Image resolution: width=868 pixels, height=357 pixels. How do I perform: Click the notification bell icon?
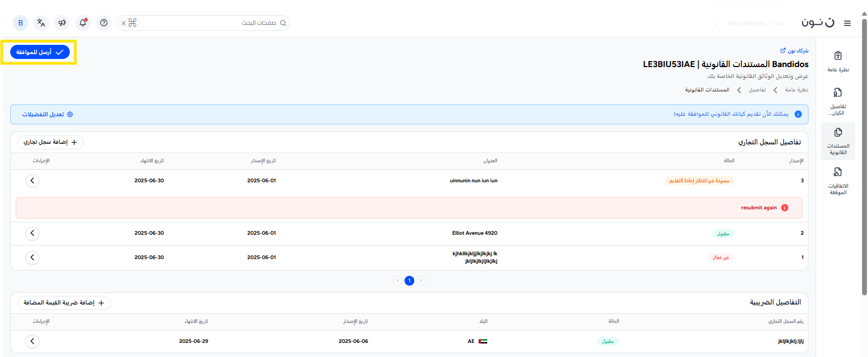(x=83, y=23)
